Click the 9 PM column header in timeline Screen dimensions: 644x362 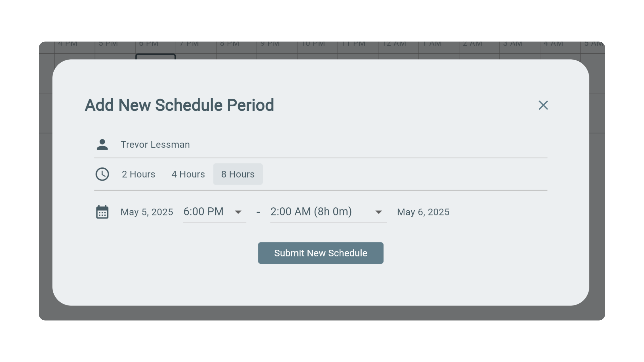coord(270,44)
